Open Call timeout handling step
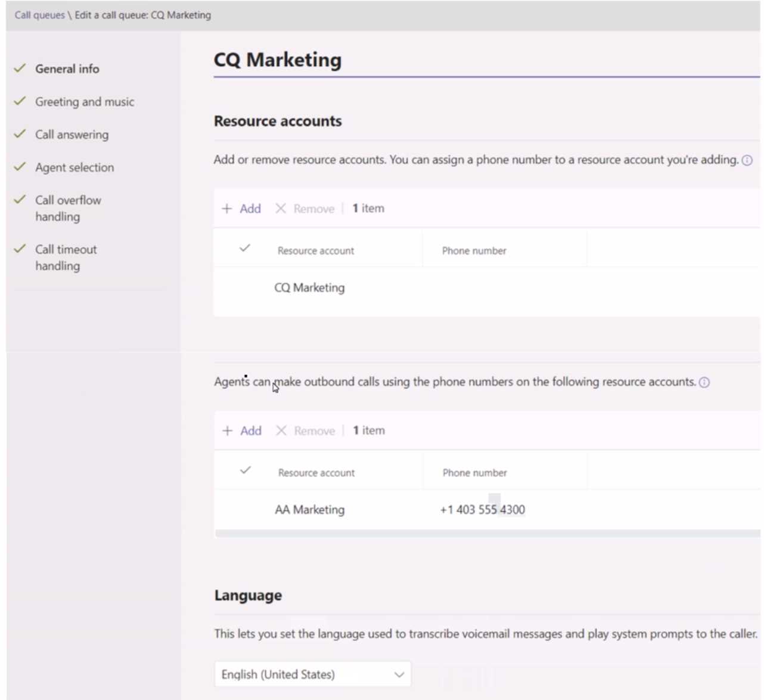The height and width of the screenshot is (700, 764). click(x=66, y=258)
